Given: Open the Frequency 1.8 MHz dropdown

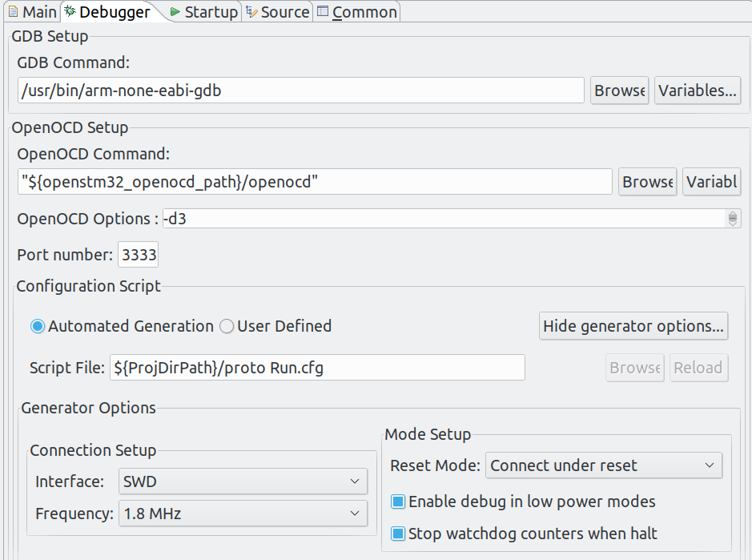Looking at the screenshot, I should point(243,514).
